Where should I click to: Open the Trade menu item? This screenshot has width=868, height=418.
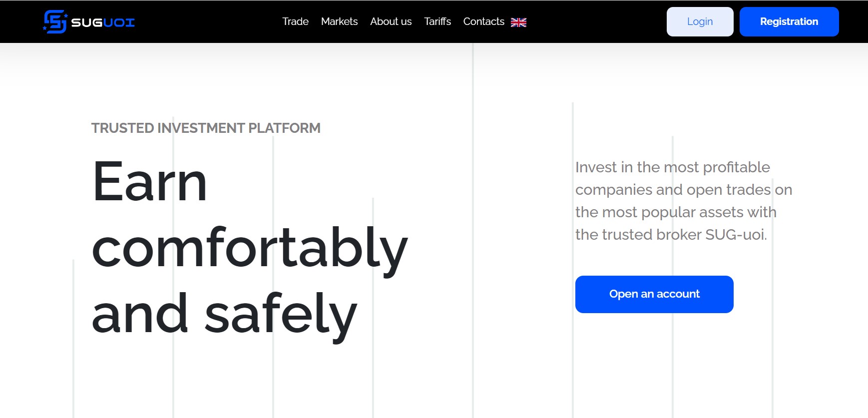(x=295, y=21)
